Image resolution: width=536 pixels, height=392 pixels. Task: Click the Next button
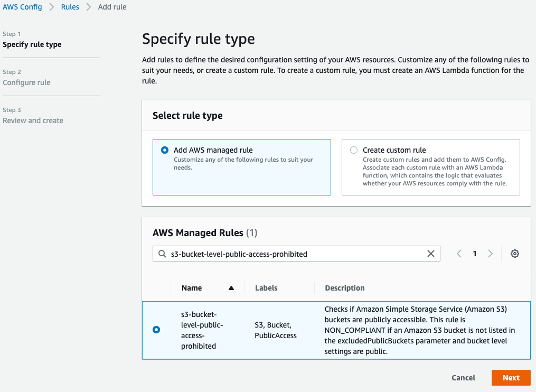511,378
